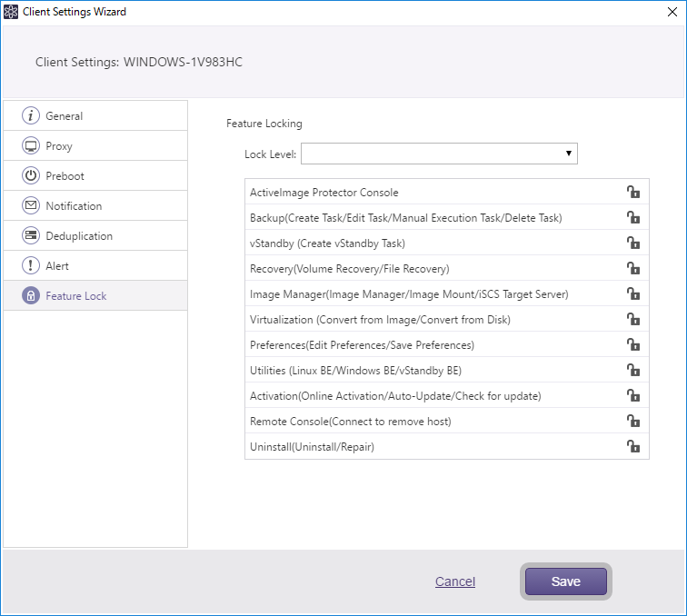Open the Lock Level dropdown arrow
This screenshot has height=616, width=687.
click(568, 154)
